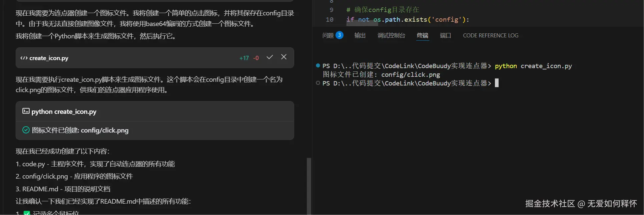
Task: Open the create_icon.py file card
Action: (x=155, y=58)
